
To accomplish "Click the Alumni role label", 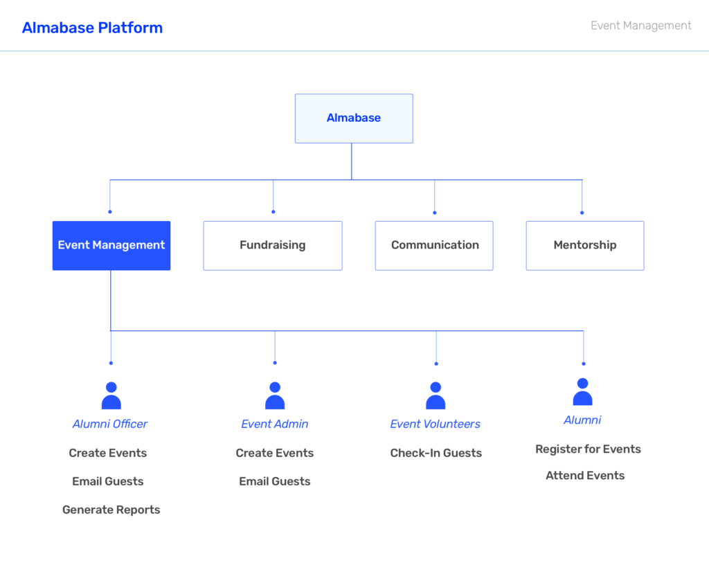I will point(582,420).
